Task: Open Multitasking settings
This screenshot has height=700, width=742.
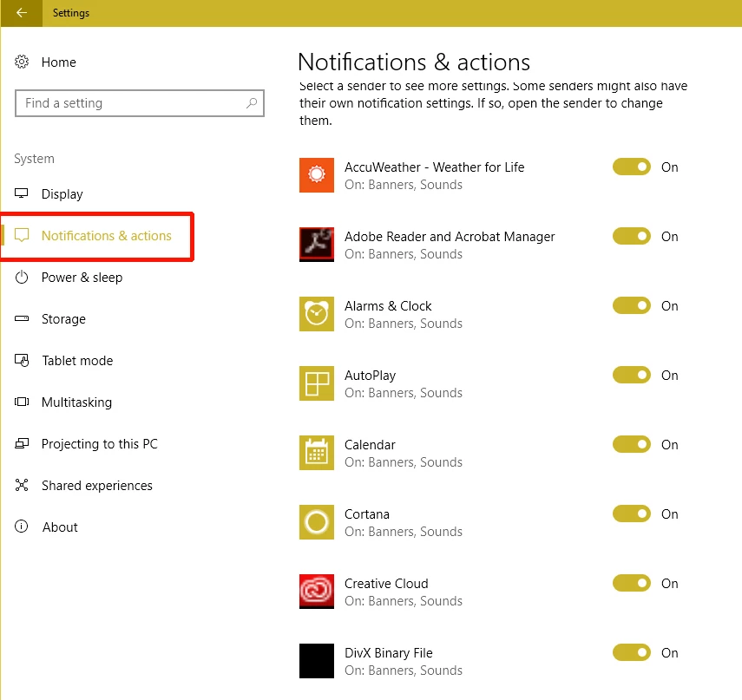Action: [76, 402]
